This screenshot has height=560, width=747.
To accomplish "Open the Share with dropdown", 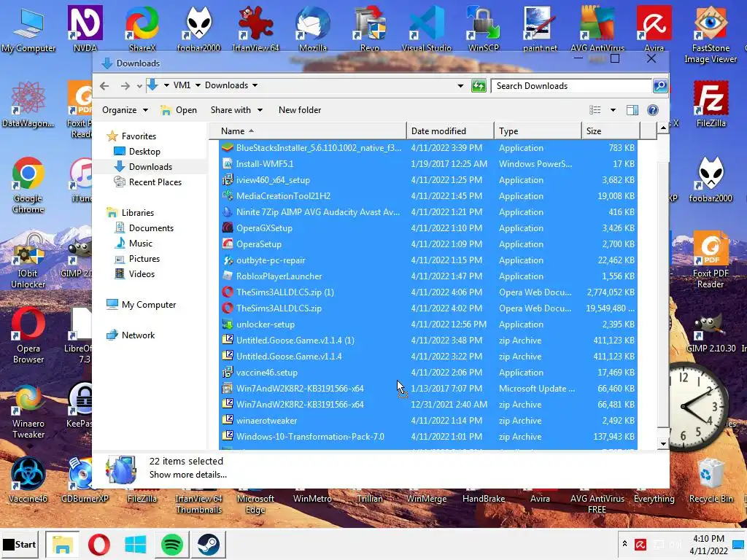I will (236, 110).
